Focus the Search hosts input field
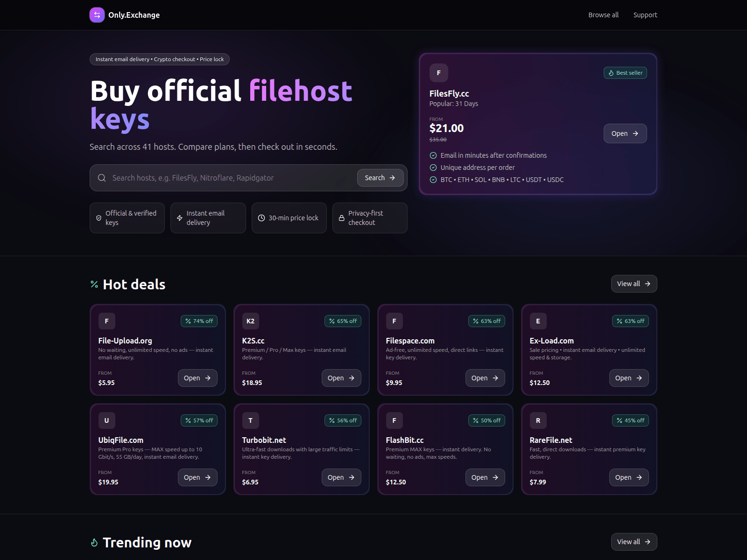The image size is (747, 560). pyautogui.click(x=231, y=178)
